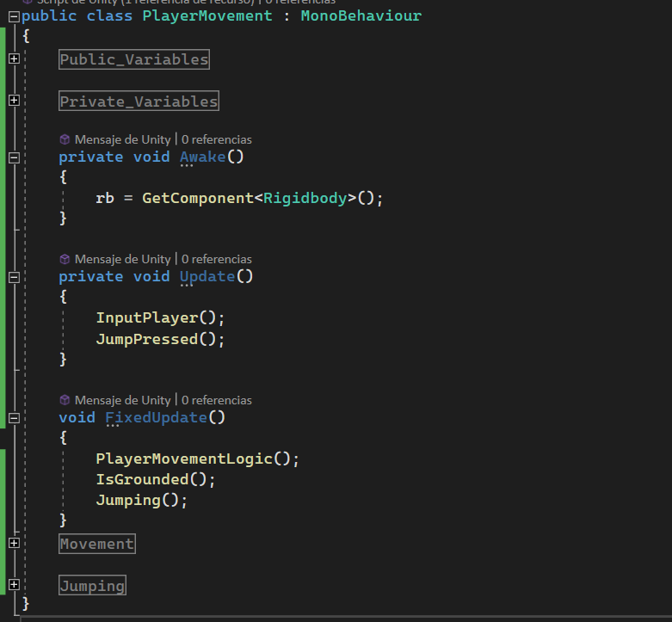Image resolution: width=672 pixels, height=622 pixels.
Task: Expand the Public_Variables region
Action: click(x=14, y=59)
